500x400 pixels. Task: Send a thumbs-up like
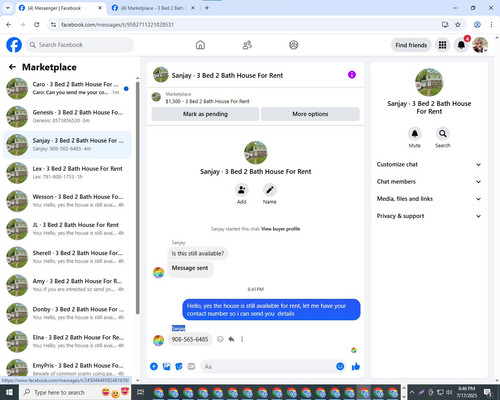tap(356, 367)
